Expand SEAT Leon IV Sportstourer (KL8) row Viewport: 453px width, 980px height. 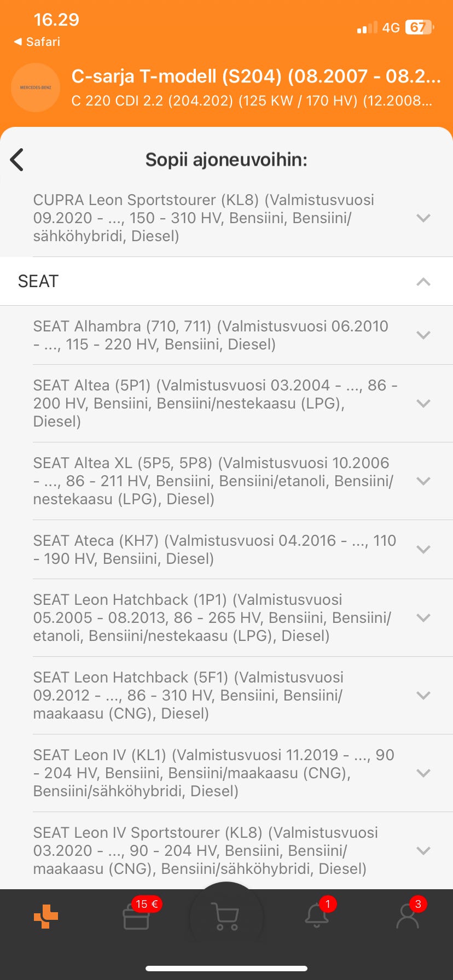coord(423,851)
